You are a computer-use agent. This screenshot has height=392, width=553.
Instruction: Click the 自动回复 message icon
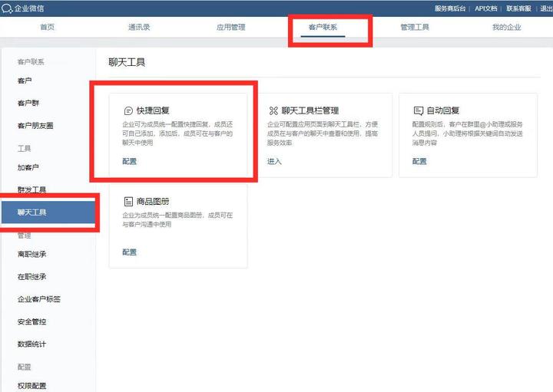[x=418, y=111]
